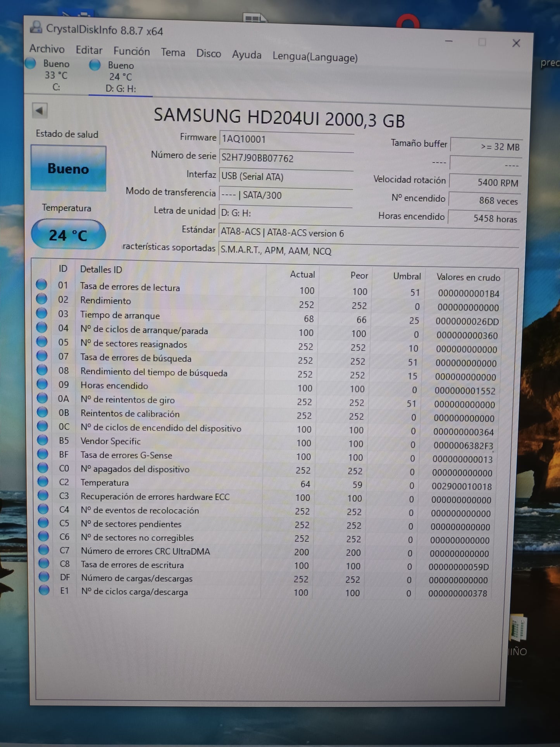Open the Función menu
The image size is (560, 747).
[132, 51]
